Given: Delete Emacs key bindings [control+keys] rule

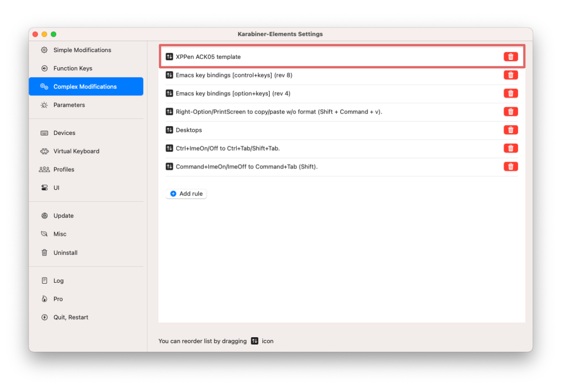Looking at the screenshot, I should coord(511,75).
